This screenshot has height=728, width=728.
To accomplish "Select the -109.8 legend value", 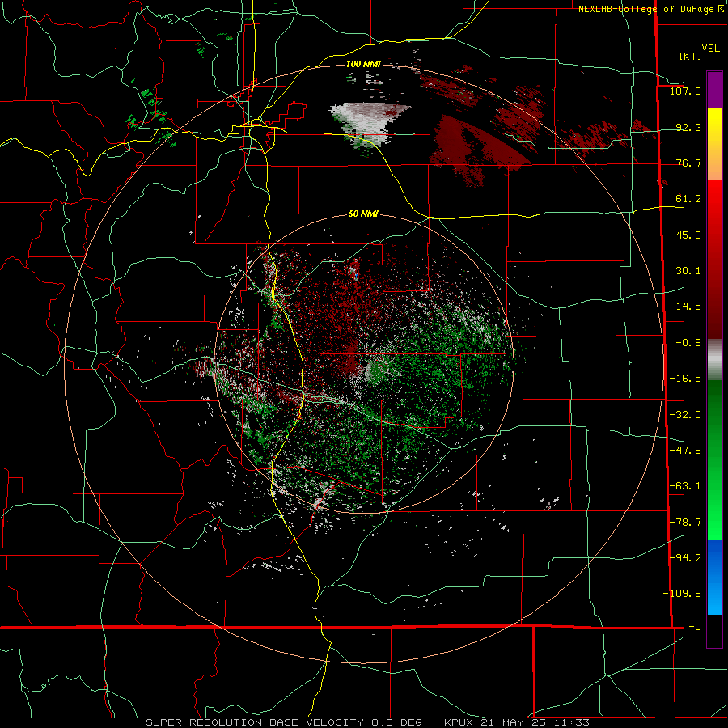I will coord(682,594).
